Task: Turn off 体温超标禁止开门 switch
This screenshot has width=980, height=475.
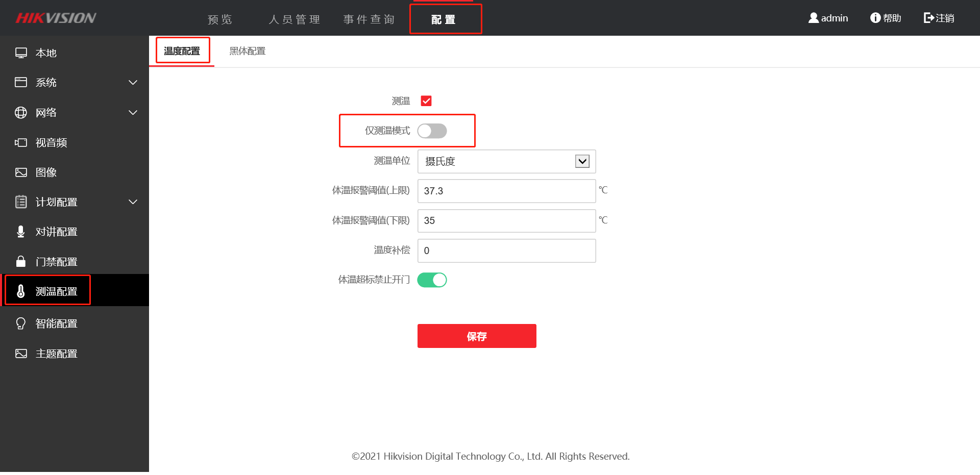Action: pyautogui.click(x=432, y=280)
